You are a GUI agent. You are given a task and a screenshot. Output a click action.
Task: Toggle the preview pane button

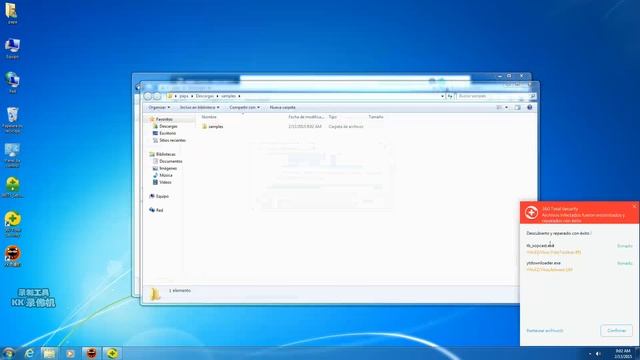(518, 107)
